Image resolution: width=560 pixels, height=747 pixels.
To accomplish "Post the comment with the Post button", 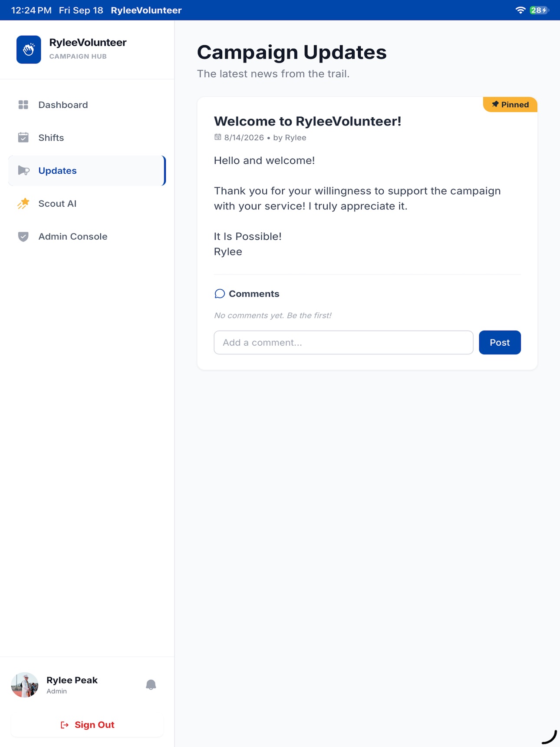I will pyautogui.click(x=500, y=342).
